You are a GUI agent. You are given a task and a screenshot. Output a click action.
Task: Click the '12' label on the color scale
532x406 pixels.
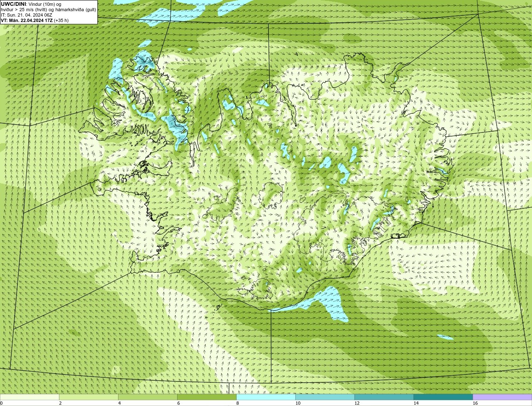tap(357, 403)
